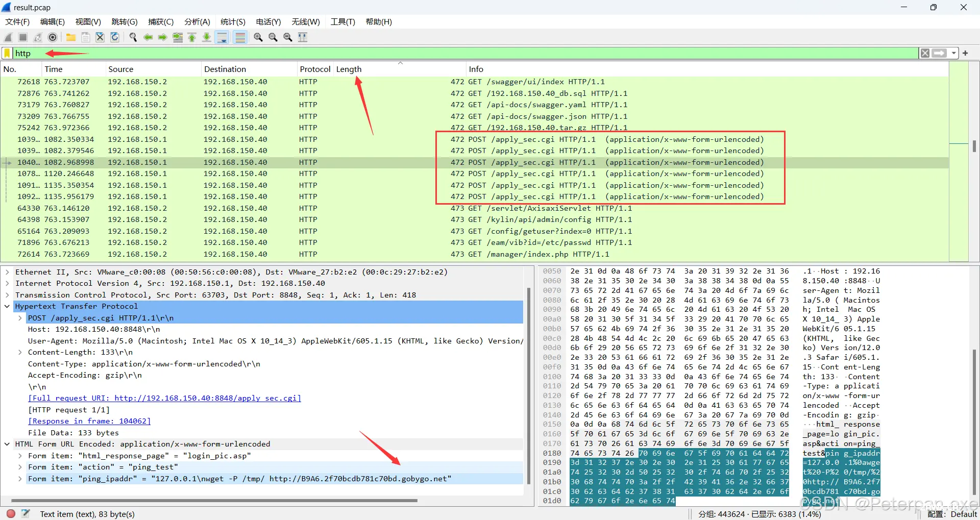The image size is (980, 520).
Task: Expand Internet Protocol Version 4 node
Action: pyautogui.click(x=7, y=283)
